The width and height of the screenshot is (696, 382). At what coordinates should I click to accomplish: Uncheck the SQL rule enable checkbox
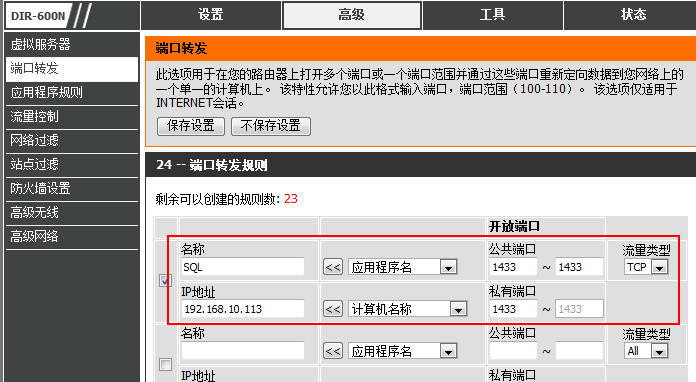coord(165,281)
